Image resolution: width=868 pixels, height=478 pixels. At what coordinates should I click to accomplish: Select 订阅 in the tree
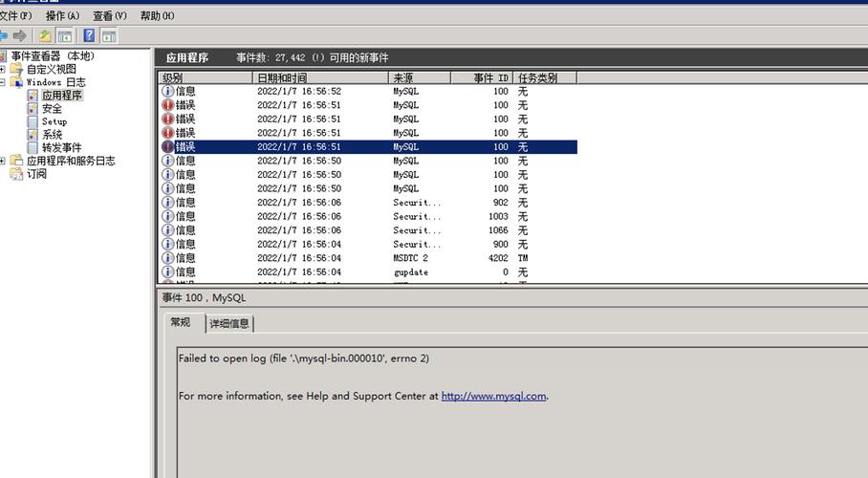click(x=36, y=174)
